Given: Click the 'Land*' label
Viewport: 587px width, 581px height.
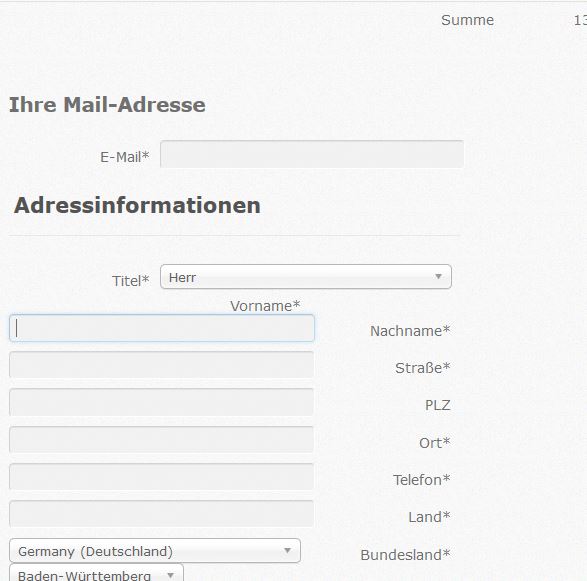Looking at the screenshot, I should (x=429, y=517).
